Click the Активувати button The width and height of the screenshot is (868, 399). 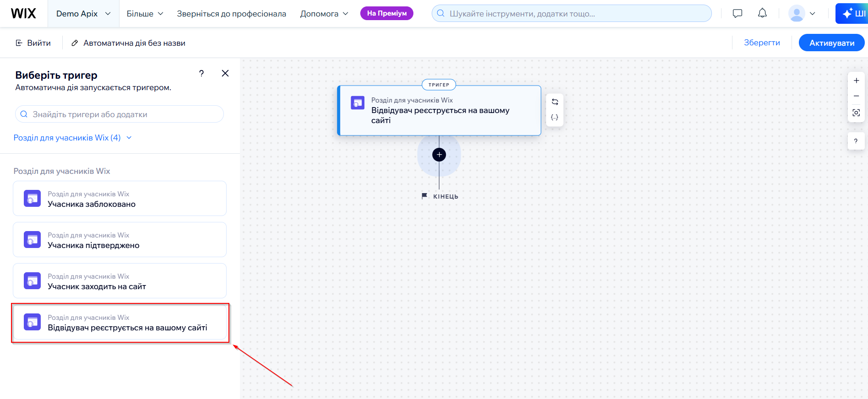831,43
